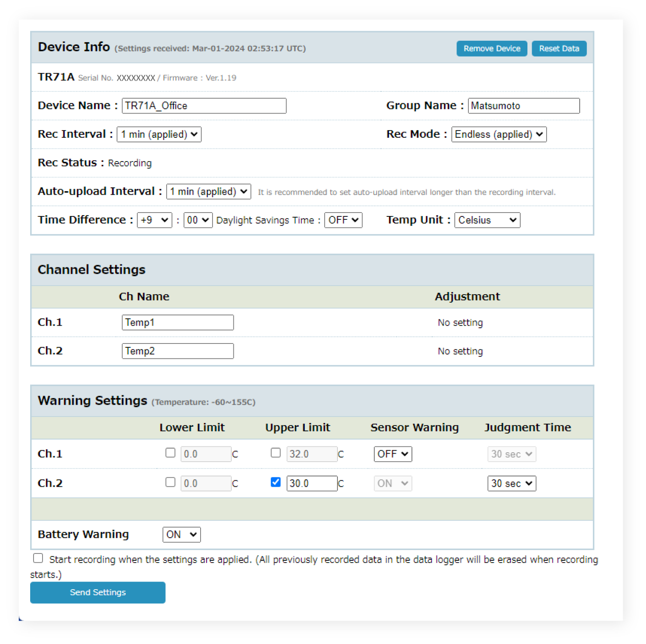Click the Send Settings button
The image size is (646, 644).
click(x=98, y=592)
